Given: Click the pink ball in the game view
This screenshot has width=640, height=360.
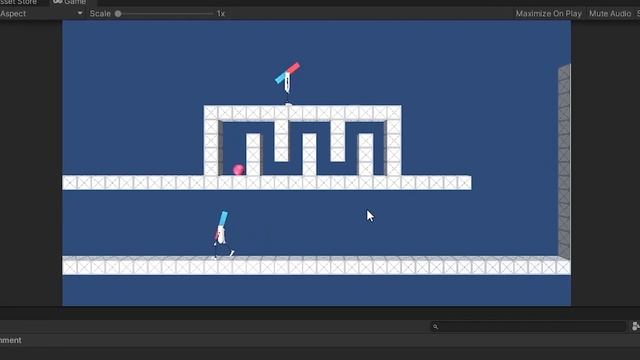Looking at the screenshot, I should click(x=238, y=169).
